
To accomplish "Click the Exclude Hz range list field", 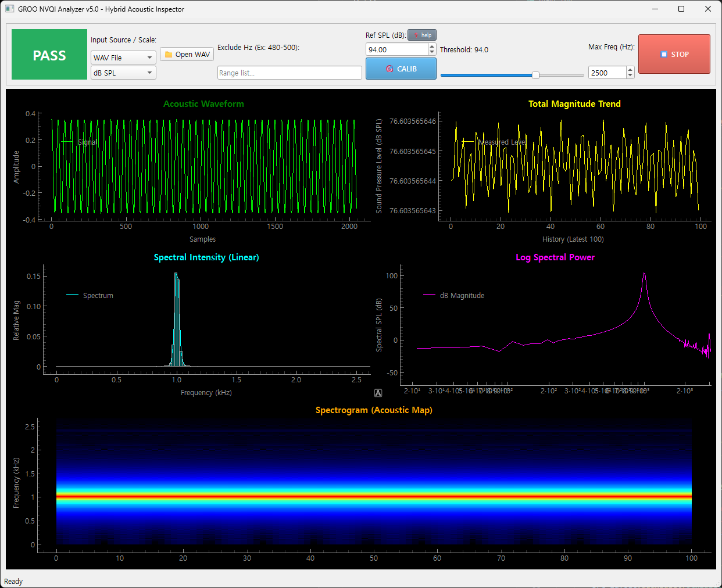I will tap(289, 73).
